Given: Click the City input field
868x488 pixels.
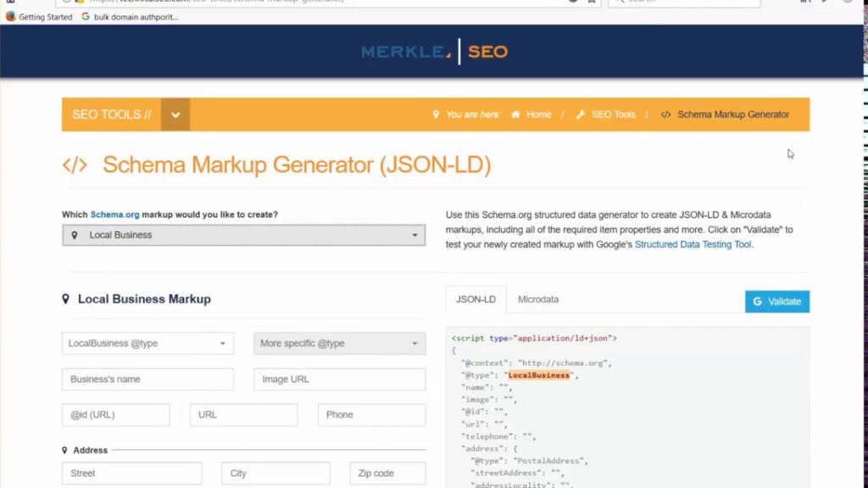Looking at the screenshot, I should 275,474.
